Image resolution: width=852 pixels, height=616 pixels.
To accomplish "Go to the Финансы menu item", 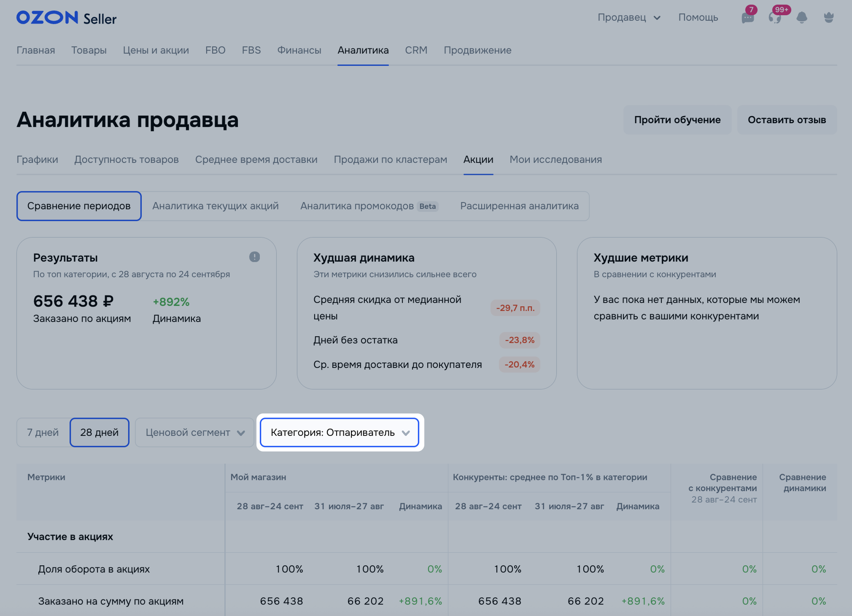I will coord(299,50).
